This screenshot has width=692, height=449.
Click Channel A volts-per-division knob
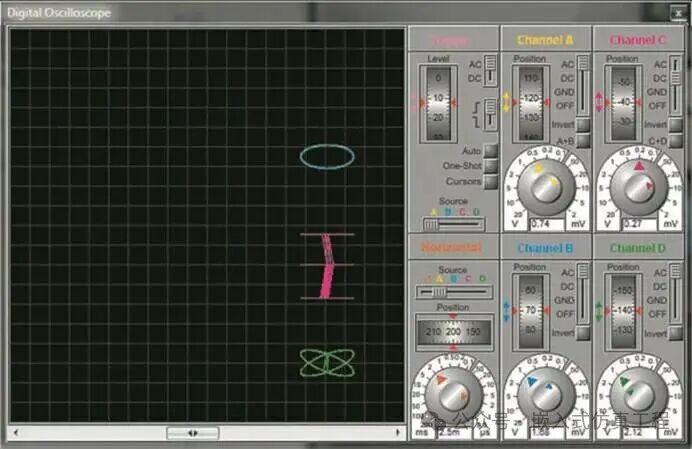[x=546, y=187]
